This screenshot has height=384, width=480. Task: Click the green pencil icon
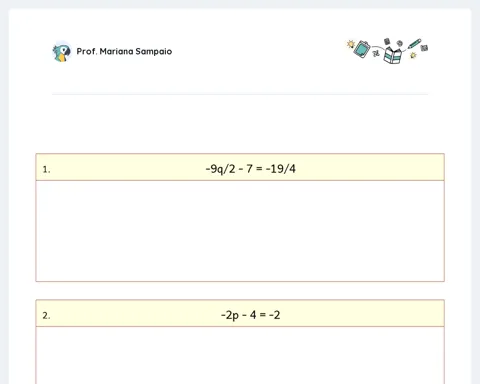[x=414, y=44]
